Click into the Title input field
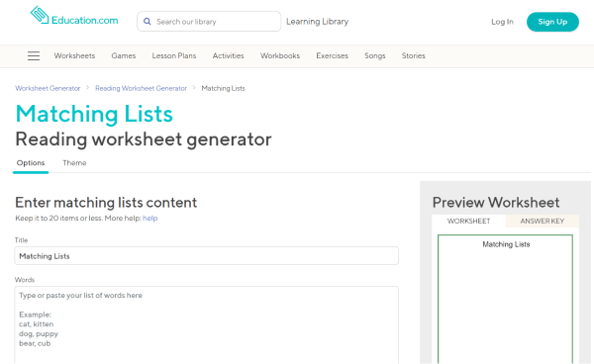 [207, 256]
